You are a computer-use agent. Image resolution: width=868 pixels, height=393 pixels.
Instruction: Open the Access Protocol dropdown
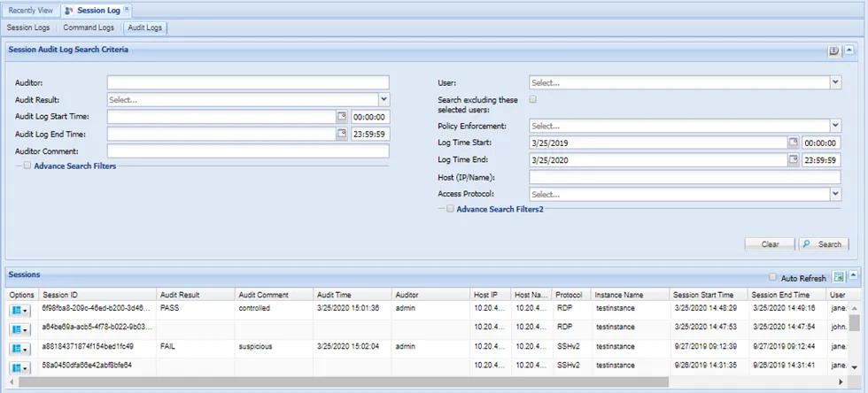(836, 194)
